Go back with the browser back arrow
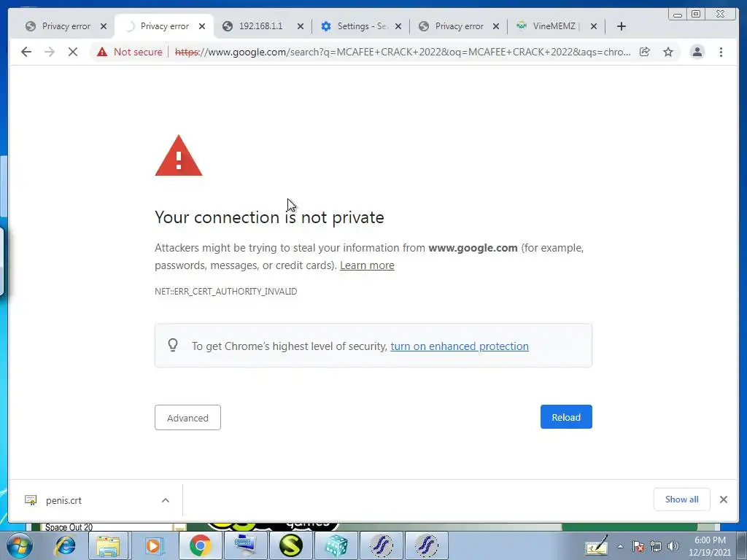The width and height of the screenshot is (747, 560). pyautogui.click(x=26, y=52)
